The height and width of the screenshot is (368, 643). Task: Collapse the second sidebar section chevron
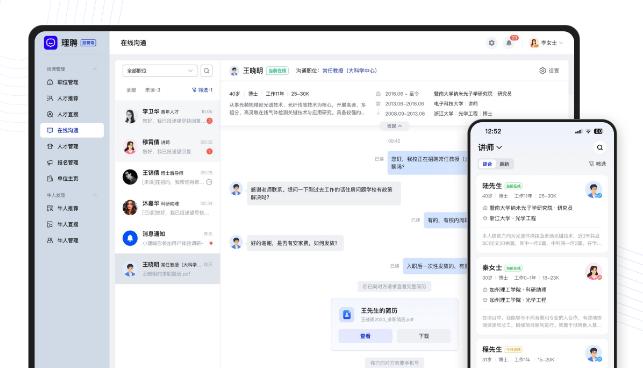pyautogui.click(x=95, y=195)
